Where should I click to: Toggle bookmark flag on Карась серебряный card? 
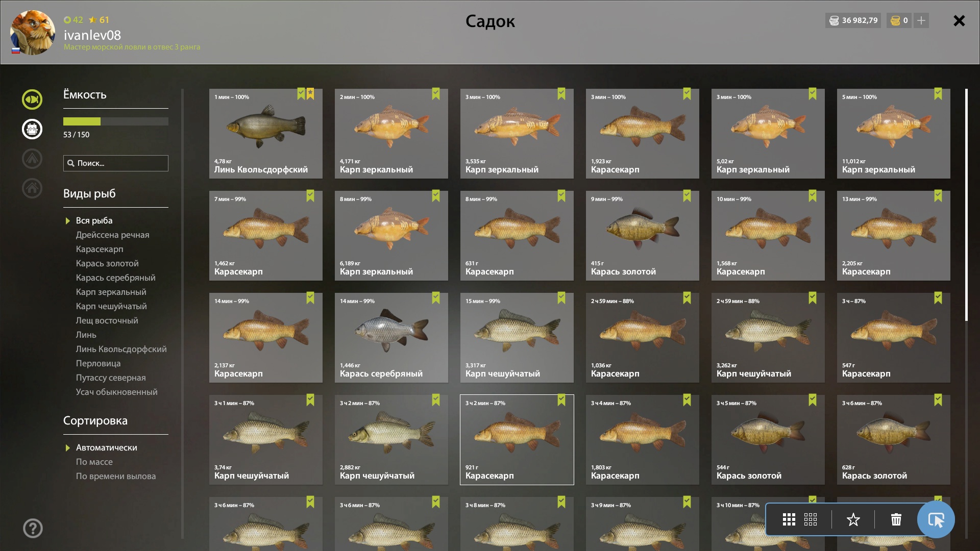click(x=436, y=298)
